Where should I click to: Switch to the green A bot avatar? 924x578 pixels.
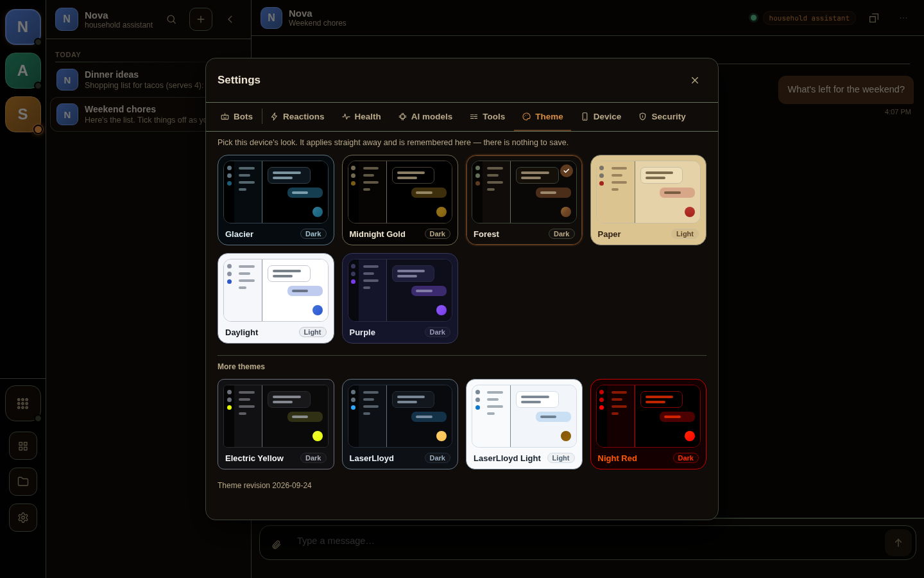[x=23, y=71]
